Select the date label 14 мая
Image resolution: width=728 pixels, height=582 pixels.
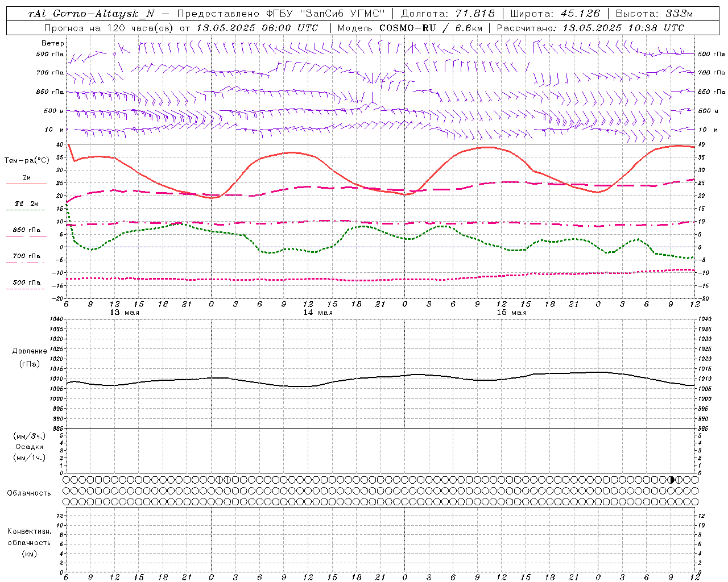pos(317,313)
